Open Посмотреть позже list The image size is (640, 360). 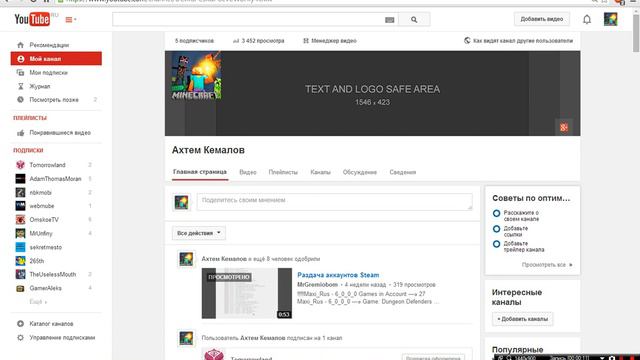pos(54,100)
